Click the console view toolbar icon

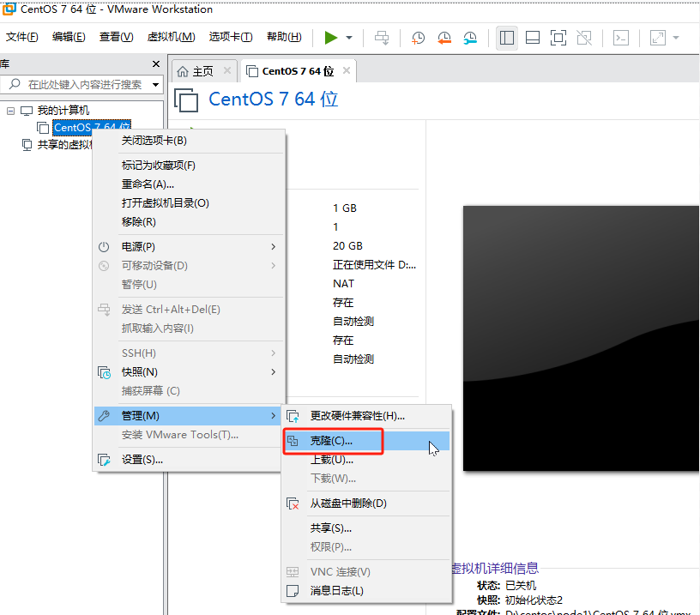click(x=621, y=38)
